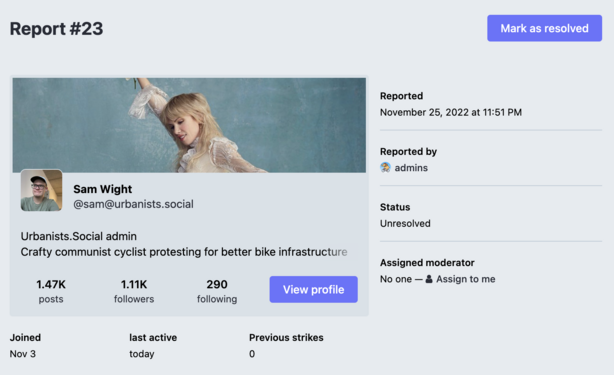Click the admins reporter avatar icon
This screenshot has width=614, height=375.
coord(385,168)
